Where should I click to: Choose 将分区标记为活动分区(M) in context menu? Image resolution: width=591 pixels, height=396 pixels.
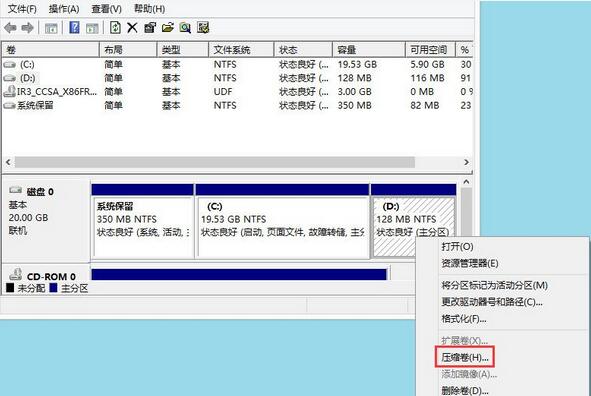[x=495, y=285]
